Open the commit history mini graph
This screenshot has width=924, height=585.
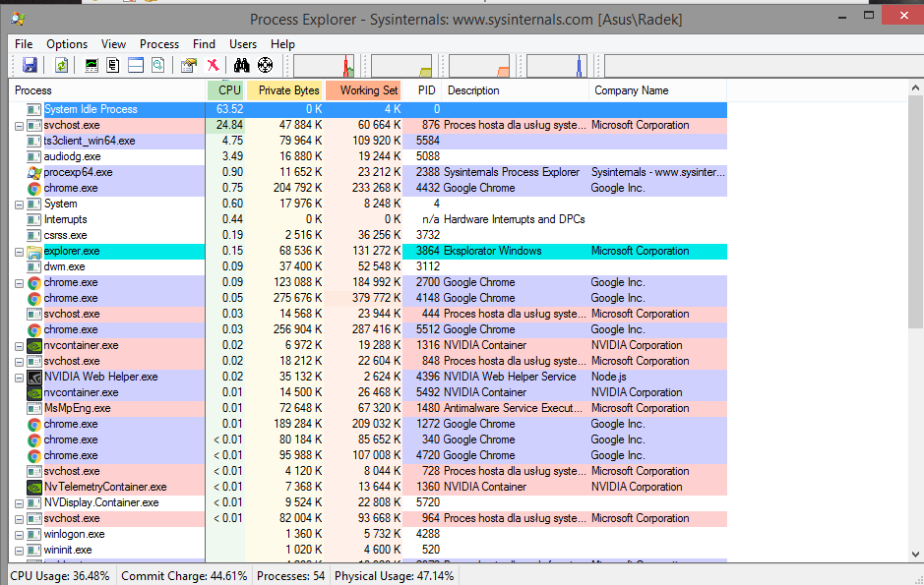(x=401, y=66)
